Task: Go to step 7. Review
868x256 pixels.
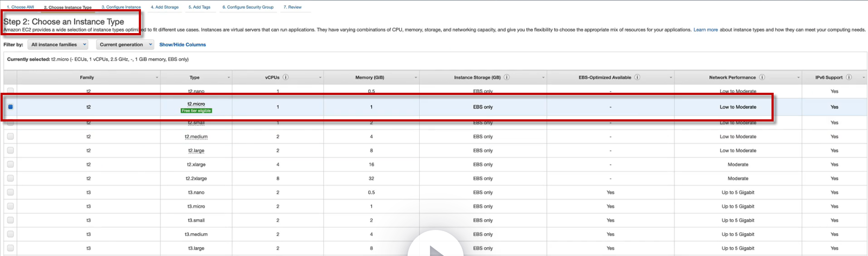Action: tap(293, 7)
